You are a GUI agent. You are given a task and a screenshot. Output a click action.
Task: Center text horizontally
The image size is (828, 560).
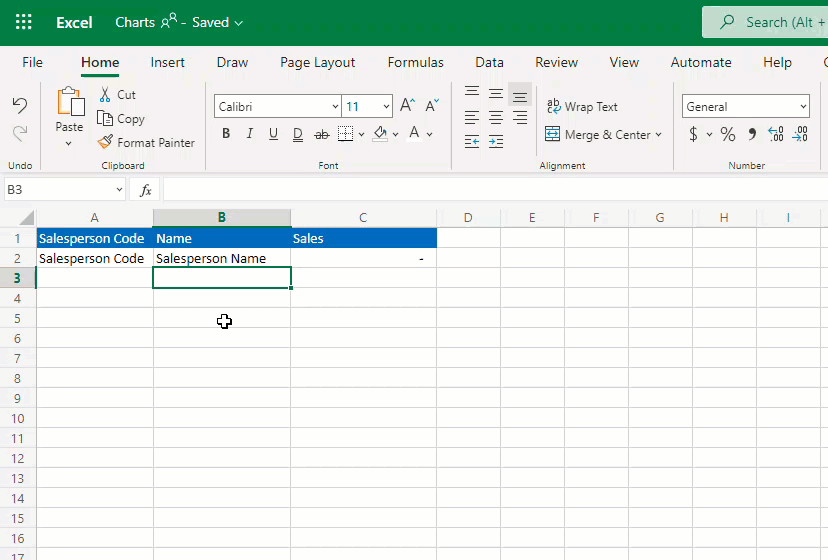(496, 117)
